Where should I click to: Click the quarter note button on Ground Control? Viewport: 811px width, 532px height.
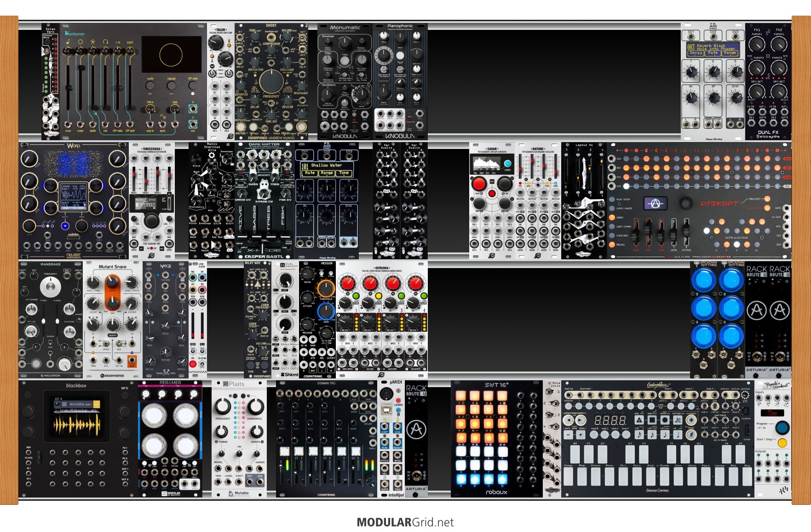tap(678, 435)
